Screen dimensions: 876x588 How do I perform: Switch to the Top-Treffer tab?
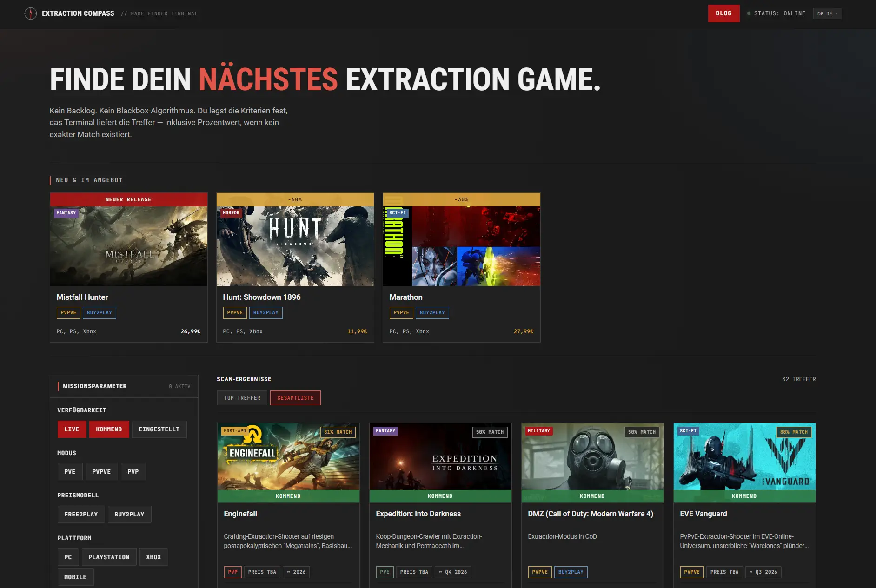pyautogui.click(x=242, y=398)
